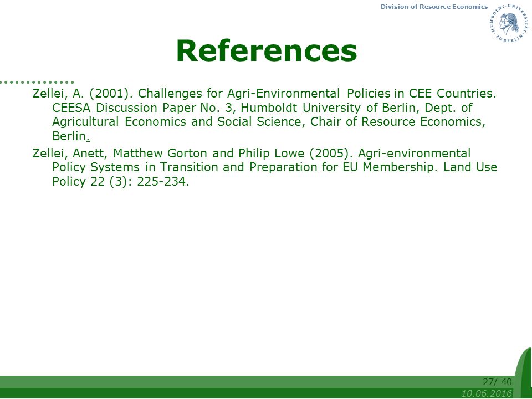The image size is (532, 399).
Task: Click the 'Policy 22 (3): 225-234.' line
Action: tap(120, 181)
